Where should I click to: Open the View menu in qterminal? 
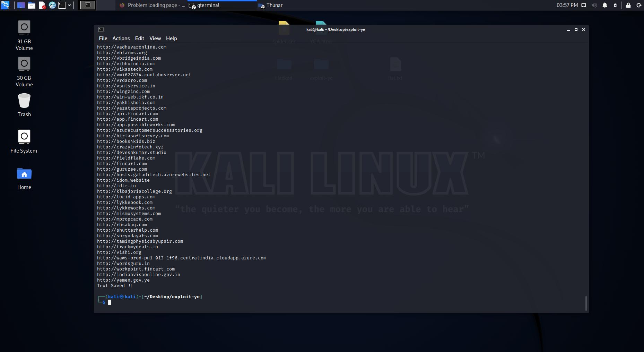pyautogui.click(x=155, y=38)
